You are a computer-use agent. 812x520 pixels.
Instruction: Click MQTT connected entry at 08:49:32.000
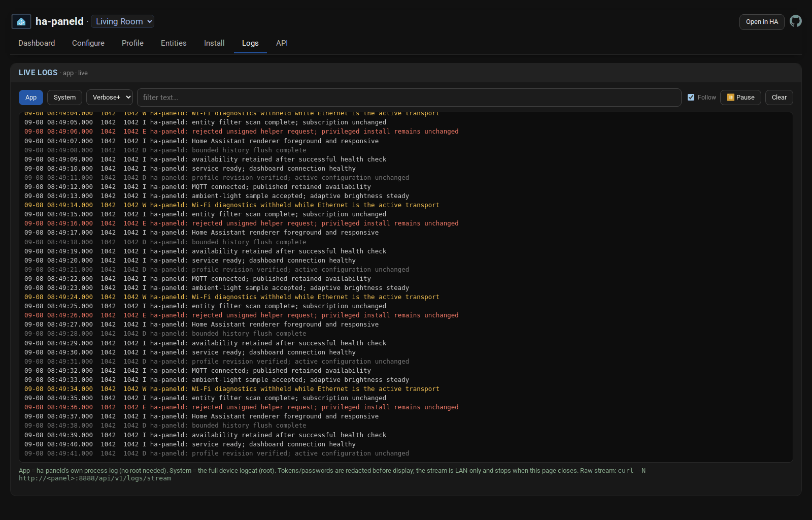pyautogui.click(x=197, y=371)
